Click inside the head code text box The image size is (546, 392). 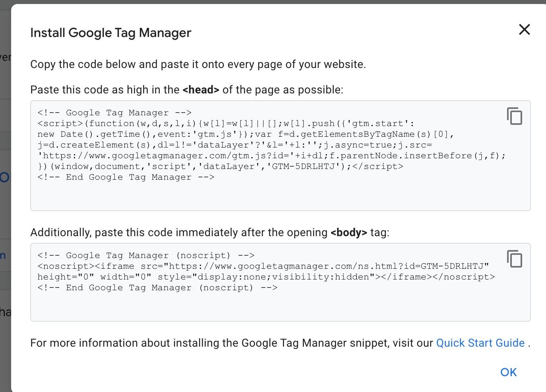tap(281, 155)
